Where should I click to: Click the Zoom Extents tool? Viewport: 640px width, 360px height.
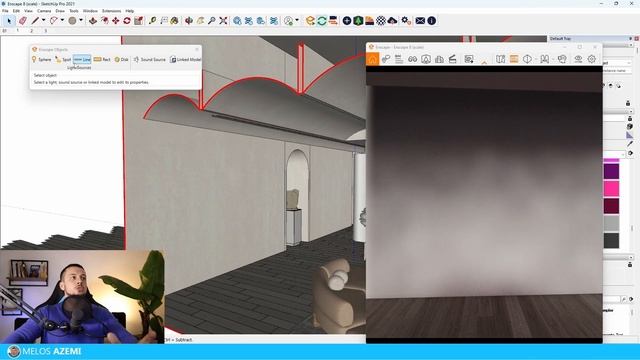pyautogui.click(x=223, y=20)
